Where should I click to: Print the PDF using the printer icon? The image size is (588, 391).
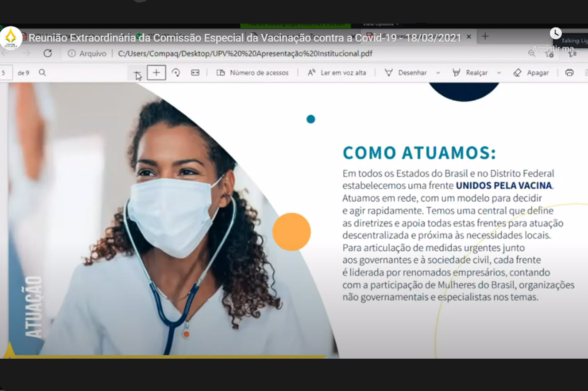[x=569, y=73]
